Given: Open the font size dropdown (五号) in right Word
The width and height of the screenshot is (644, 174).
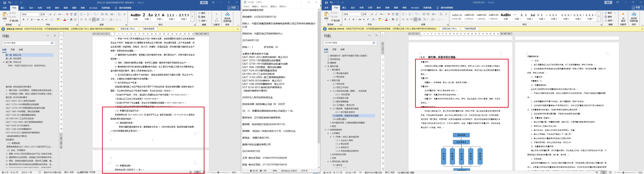Looking at the screenshot, I should coord(369,14).
